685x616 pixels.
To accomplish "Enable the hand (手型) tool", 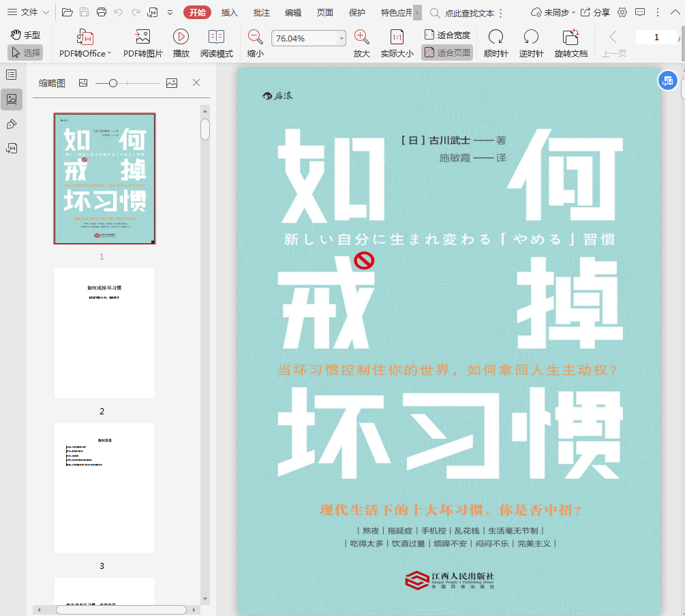I will [26, 35].
